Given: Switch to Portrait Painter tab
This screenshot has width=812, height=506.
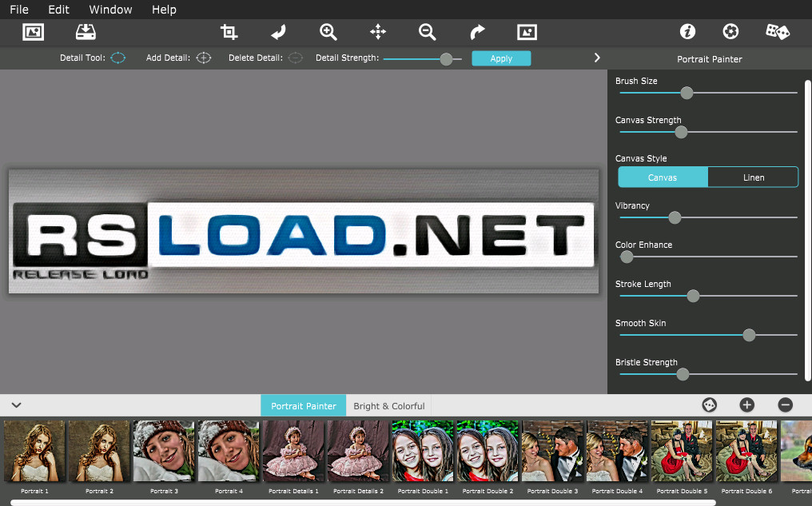Looking at the screenshot, I should pyautogui.click(x=304, y=405).
